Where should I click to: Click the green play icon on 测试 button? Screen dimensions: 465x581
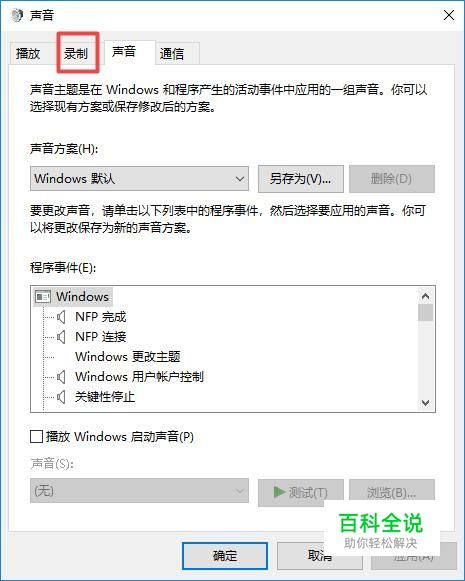(279, 492)
